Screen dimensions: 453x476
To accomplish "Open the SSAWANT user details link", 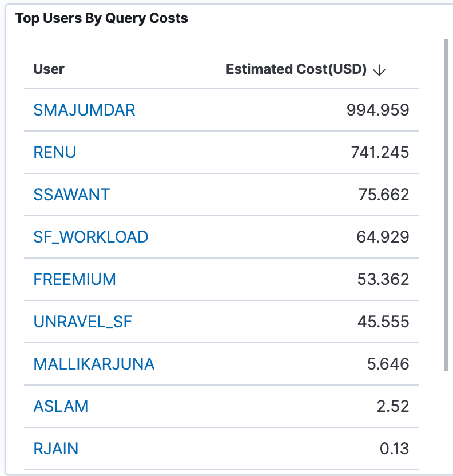I will tap(71, 195).
